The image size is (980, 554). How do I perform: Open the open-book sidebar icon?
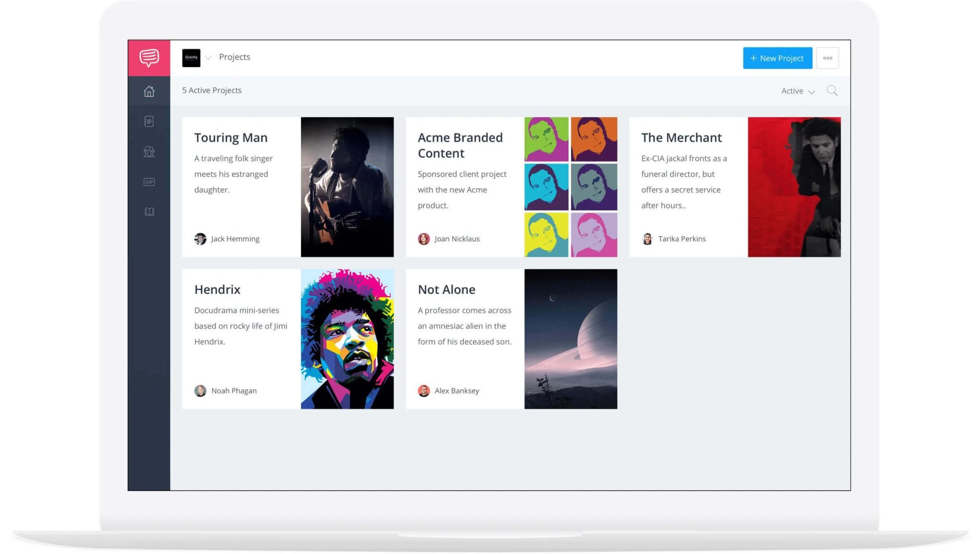coord(149,212)
